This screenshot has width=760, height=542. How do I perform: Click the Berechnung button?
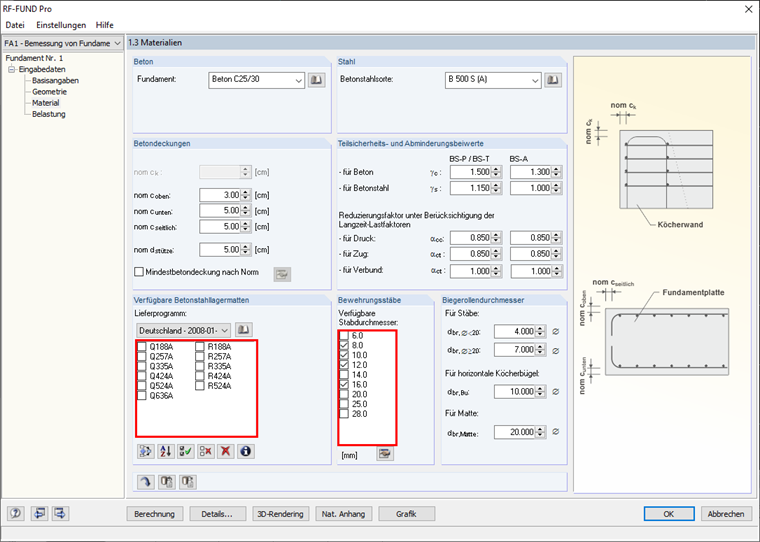point(155,514)
